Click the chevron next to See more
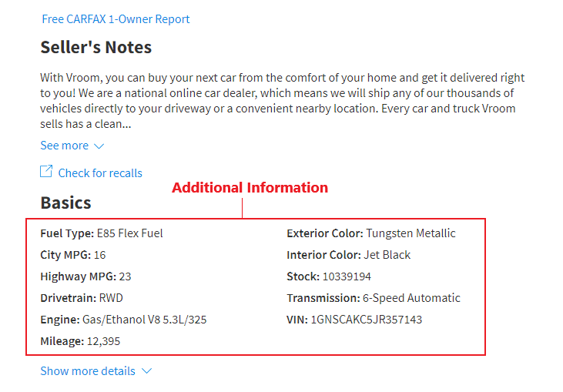The height and width of the screenshot is (392, 563). pos(99,146)
